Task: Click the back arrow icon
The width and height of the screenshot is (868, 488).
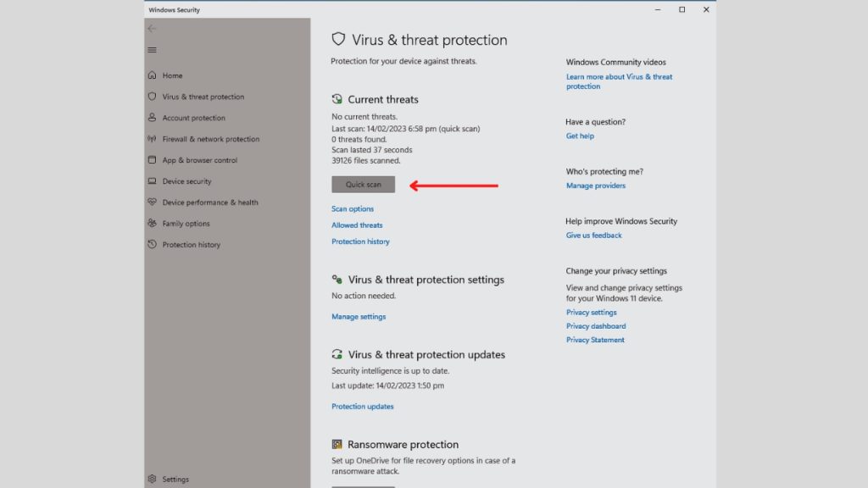Action: (152, 28)
